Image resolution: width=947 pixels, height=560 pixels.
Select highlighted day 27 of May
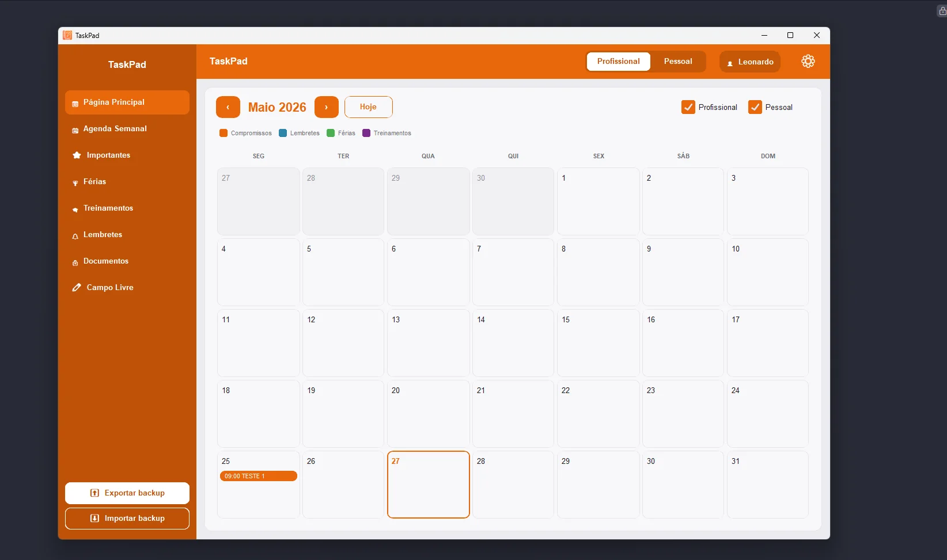coord(429,485)
